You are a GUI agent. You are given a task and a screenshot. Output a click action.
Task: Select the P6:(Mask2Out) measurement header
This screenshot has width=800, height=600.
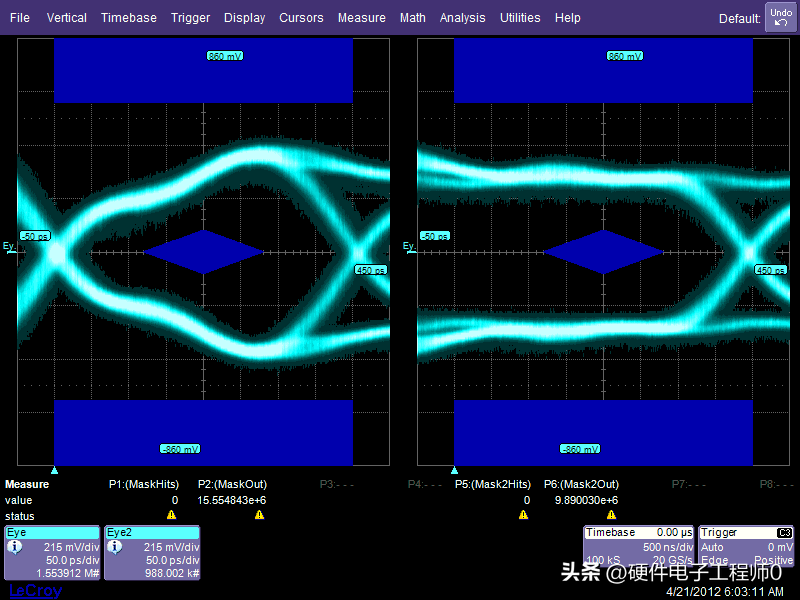(x=581, y=484)
